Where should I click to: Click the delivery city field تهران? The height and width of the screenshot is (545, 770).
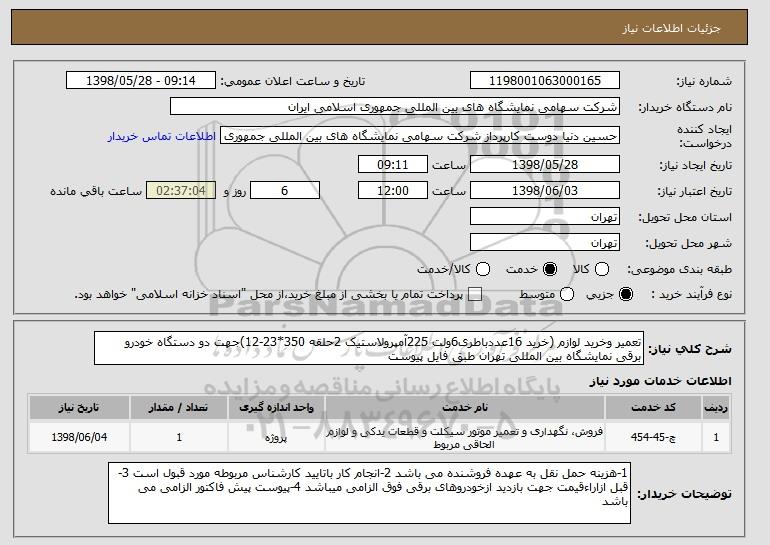pyautogui.click(x=545, y=243)
